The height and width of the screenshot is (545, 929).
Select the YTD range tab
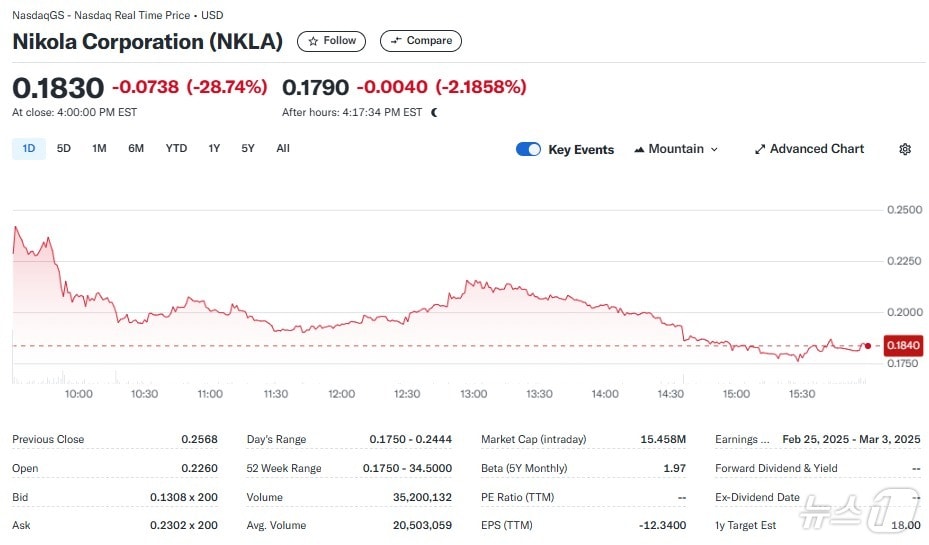(176, 148)
